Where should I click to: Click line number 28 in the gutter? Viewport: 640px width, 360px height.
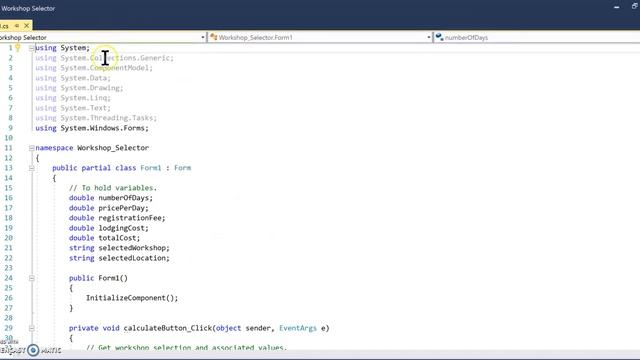point(9,318)
